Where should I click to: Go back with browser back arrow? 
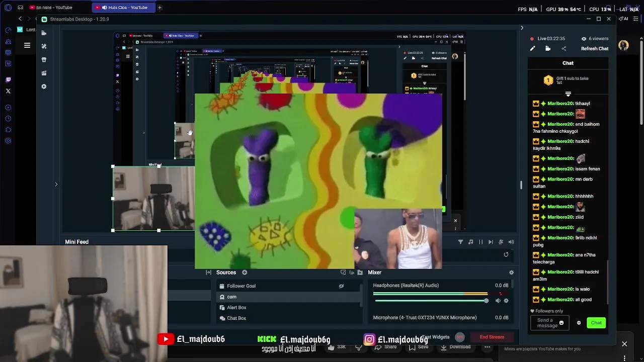20,19
